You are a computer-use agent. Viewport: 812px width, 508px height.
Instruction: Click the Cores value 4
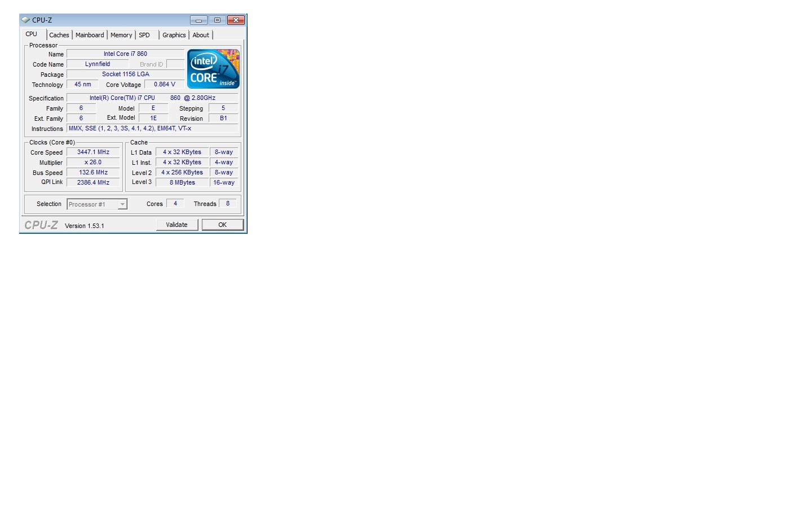(x=175, y=204)
